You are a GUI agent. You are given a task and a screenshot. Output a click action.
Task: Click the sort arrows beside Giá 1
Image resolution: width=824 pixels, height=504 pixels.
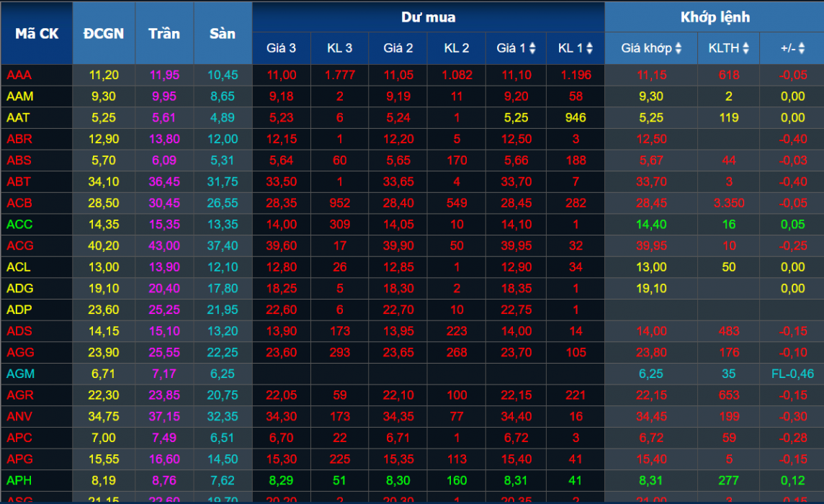532,48
